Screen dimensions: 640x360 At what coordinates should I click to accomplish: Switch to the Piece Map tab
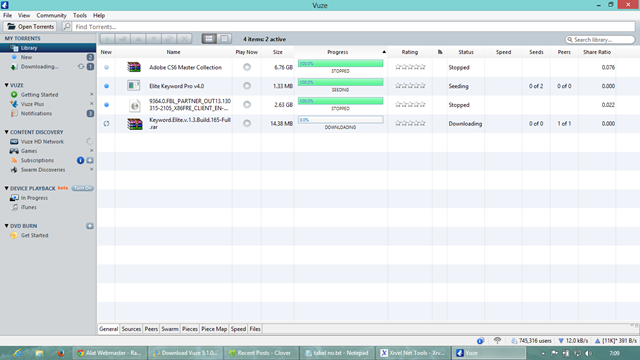tap(214, 329)
